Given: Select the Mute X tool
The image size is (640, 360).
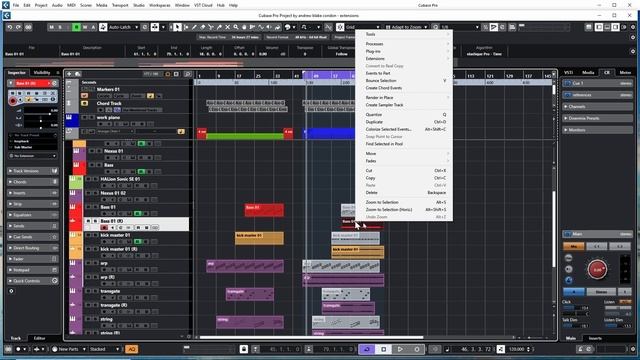Looking at the screenshot, I should click(x=228, y=27).
